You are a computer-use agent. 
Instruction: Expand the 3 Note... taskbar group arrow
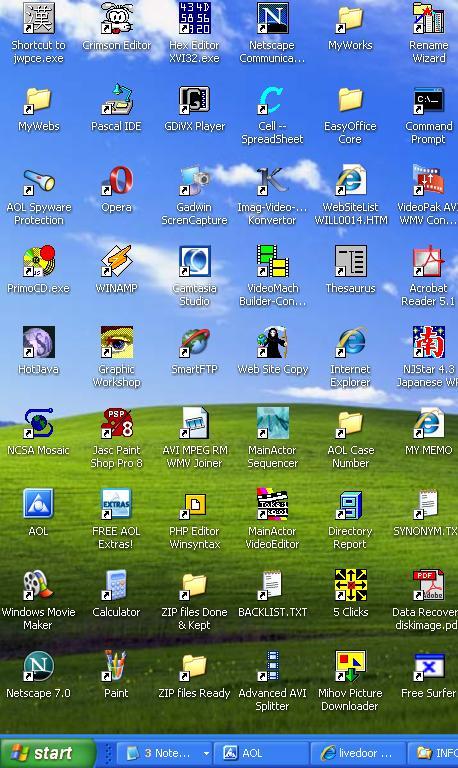click(x=206, y=753)
